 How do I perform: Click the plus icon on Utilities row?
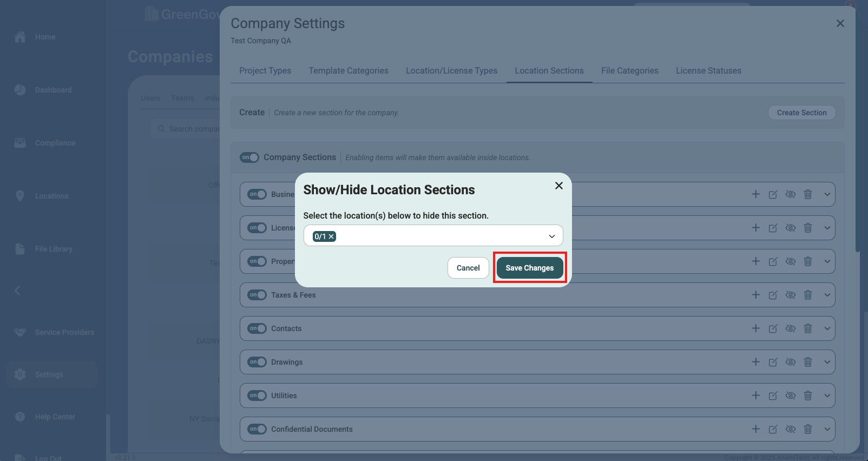[x=756, y=396]
